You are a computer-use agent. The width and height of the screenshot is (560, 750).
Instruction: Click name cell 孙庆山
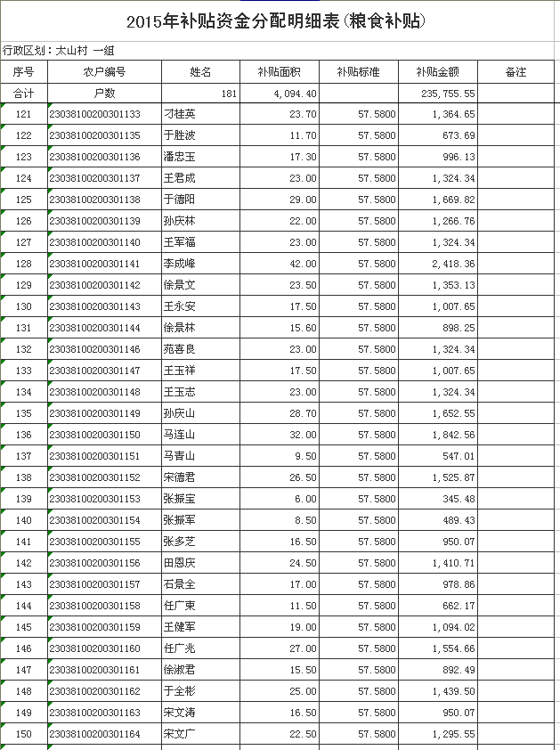coord(201,413)
